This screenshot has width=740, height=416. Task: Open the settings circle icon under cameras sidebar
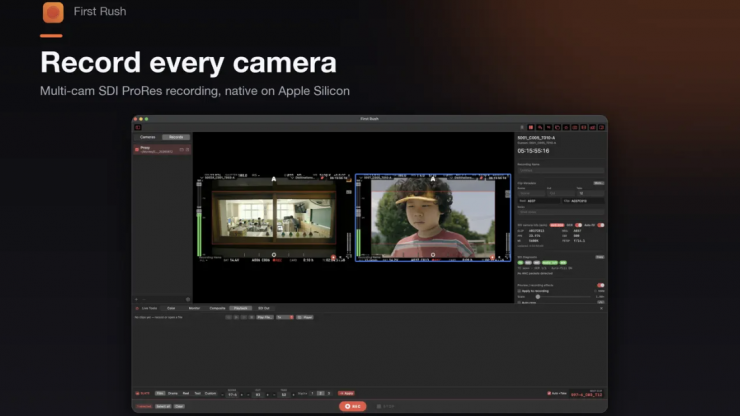point(188,299)
